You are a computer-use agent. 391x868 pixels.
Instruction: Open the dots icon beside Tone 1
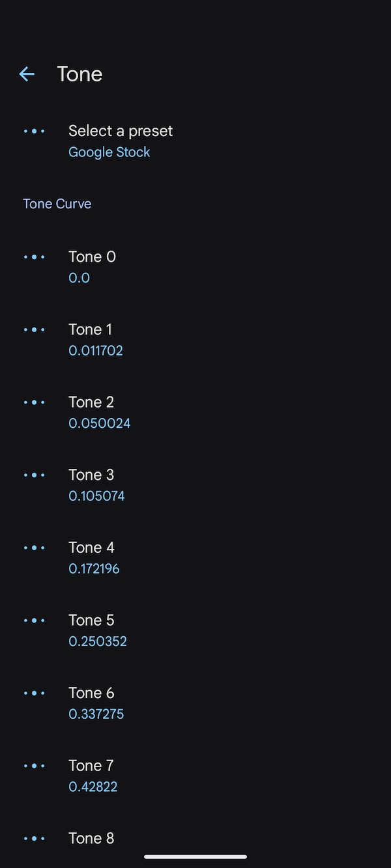click(x=35, y=329)
